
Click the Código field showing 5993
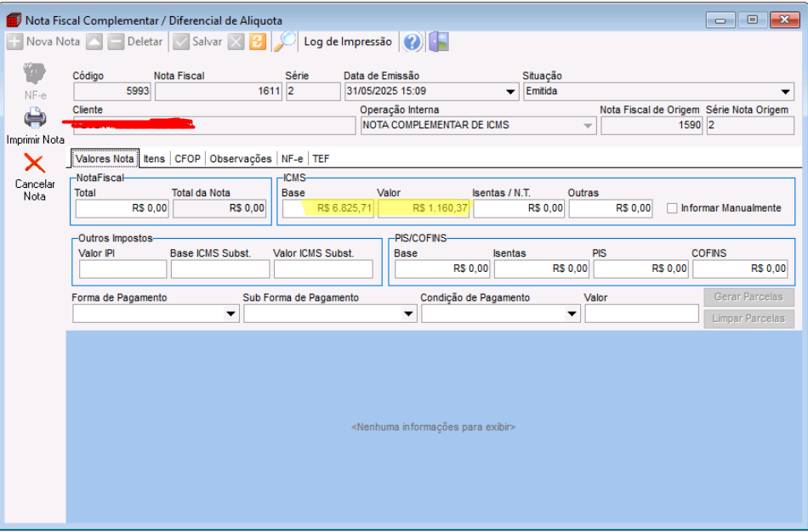pyautogui.click(x=111, y=92)
